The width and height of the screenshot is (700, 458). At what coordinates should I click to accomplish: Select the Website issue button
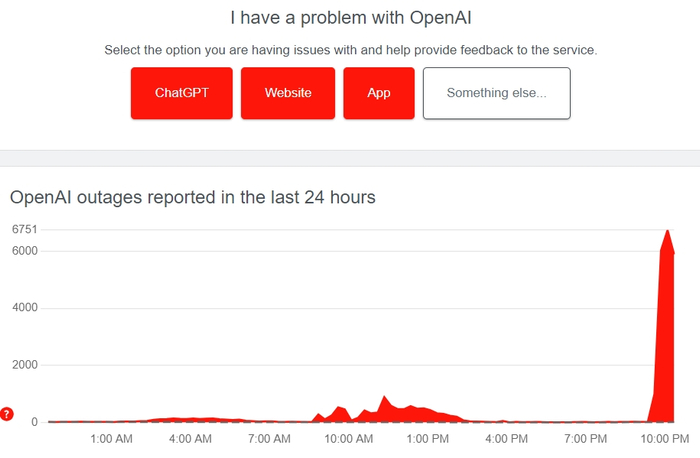[288, 93]
